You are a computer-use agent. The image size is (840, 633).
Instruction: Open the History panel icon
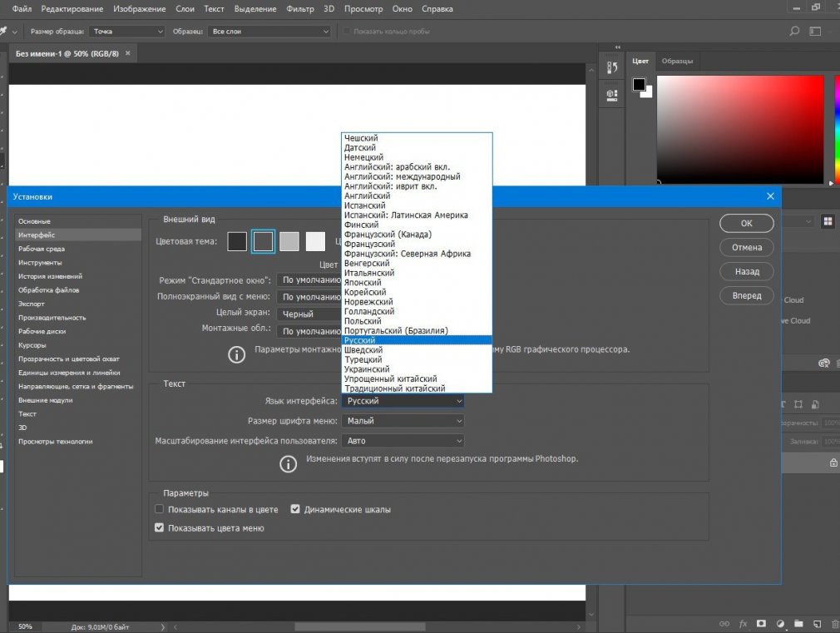(612, 68)
